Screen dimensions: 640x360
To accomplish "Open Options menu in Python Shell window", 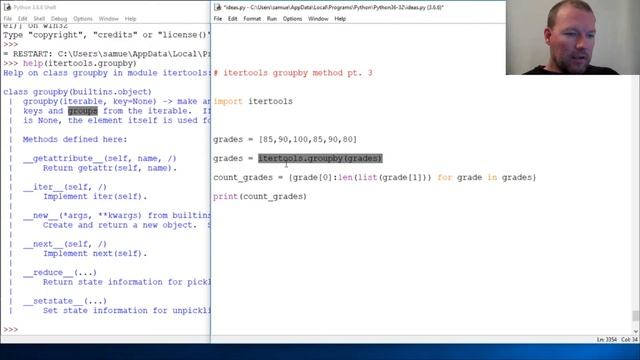I will click(x=83, y=19).
